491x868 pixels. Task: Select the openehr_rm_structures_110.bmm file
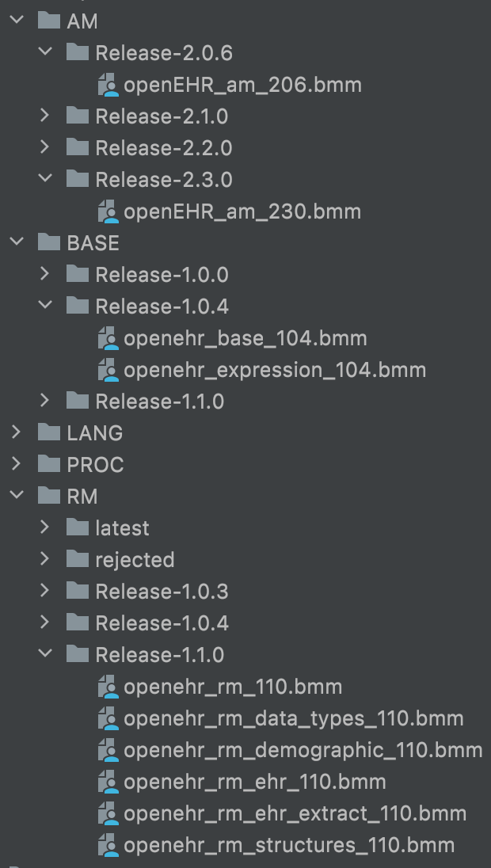pos(289,845)
